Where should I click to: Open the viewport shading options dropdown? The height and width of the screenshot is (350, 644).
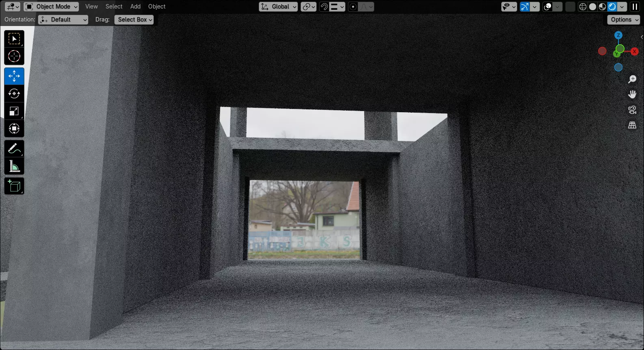(622, 7)
